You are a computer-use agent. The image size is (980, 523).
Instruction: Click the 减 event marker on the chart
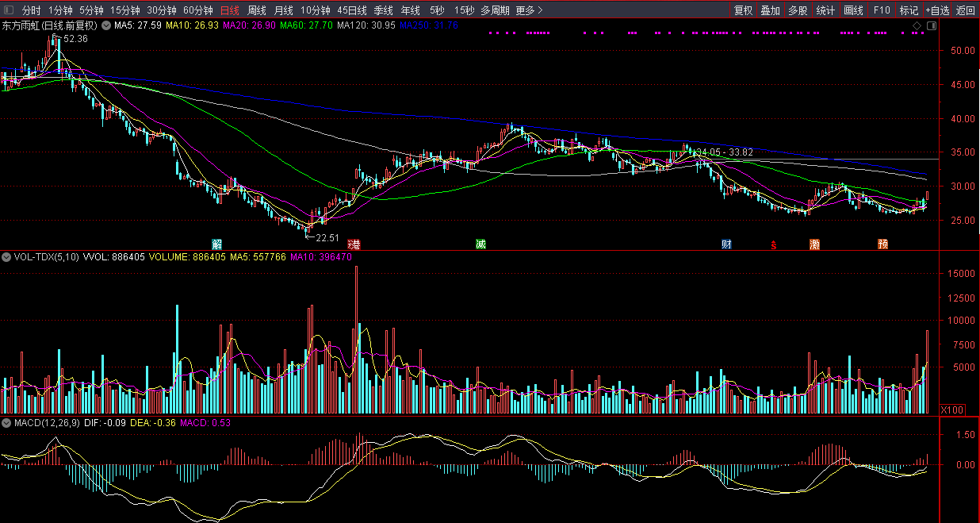pyautogui.click(x=480, y=244)
